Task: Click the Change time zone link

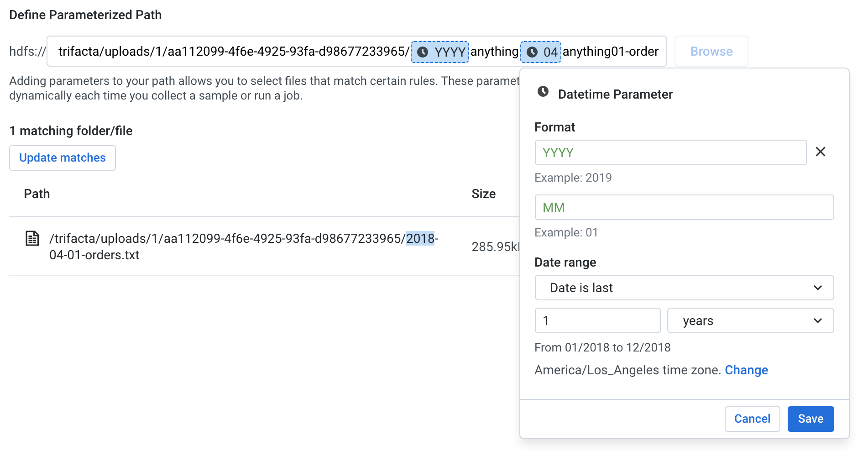Action: (x=747, y=370)
